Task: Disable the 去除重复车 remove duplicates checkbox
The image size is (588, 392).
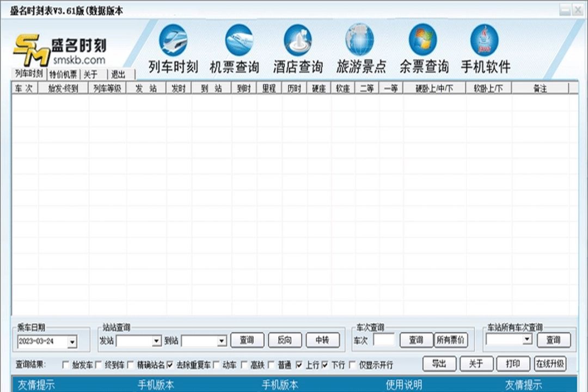Action: [170, 364]
